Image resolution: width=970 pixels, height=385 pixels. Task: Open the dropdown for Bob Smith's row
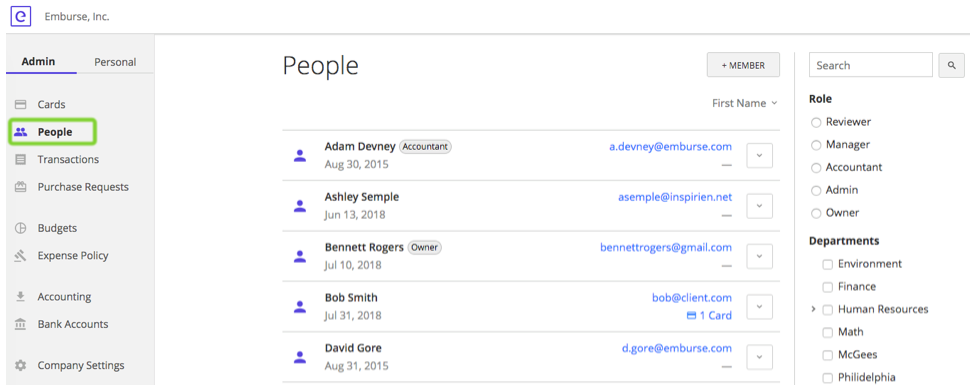click(x=760, y=306)
